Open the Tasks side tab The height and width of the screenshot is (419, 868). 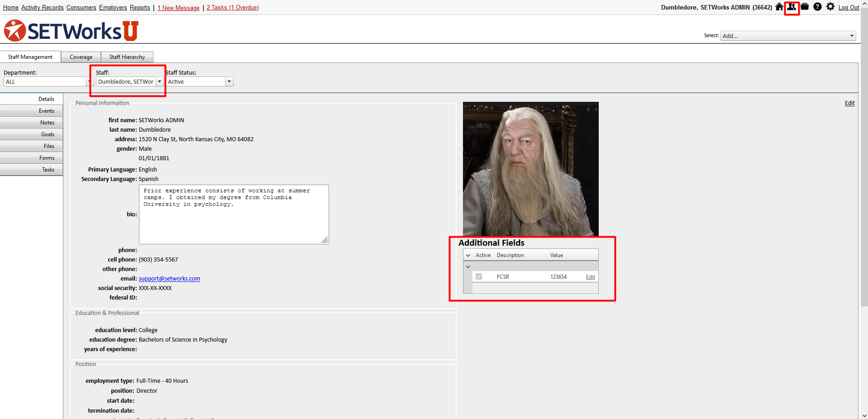tap(31, 170)
